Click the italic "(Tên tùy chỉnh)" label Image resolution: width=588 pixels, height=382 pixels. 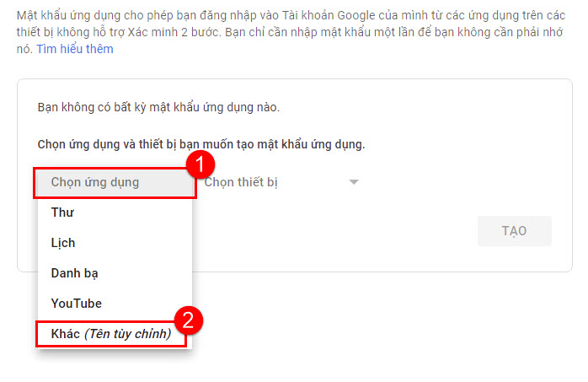coord(127,334)
